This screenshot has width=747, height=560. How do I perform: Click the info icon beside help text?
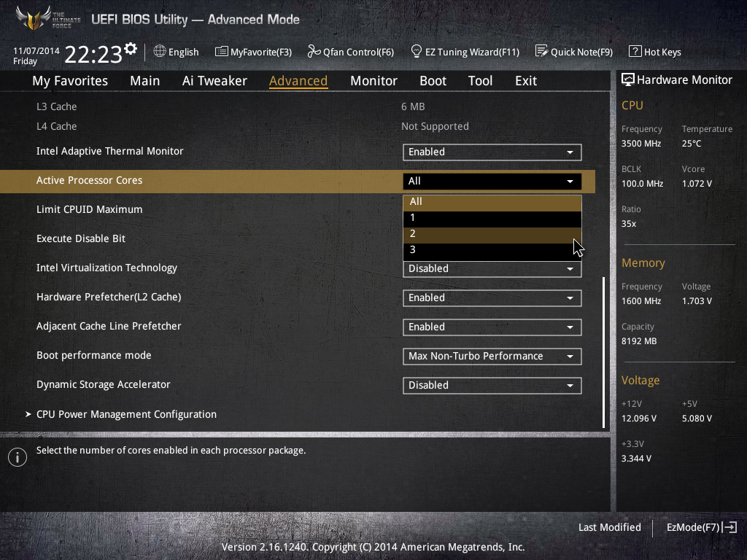18,457
